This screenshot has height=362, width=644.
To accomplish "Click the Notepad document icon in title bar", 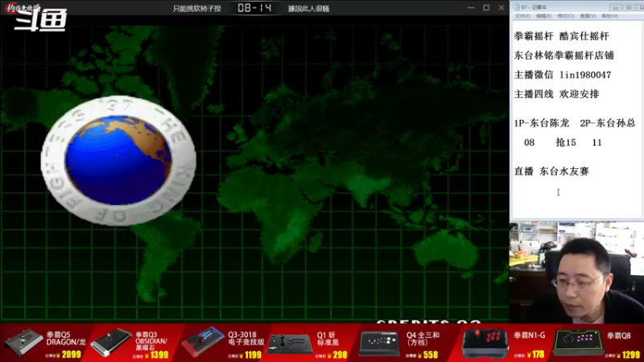I will (517, 7).
